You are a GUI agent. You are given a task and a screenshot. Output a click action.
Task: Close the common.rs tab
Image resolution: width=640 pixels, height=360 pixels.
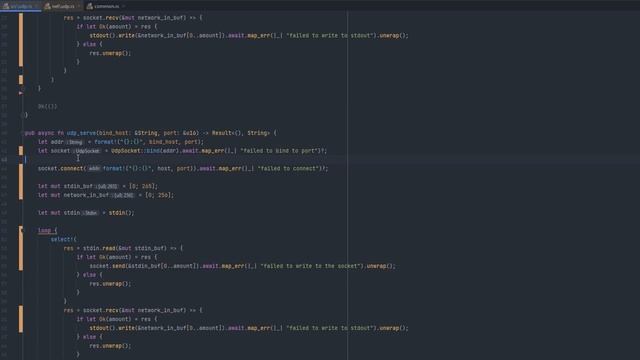pos(123,6)
